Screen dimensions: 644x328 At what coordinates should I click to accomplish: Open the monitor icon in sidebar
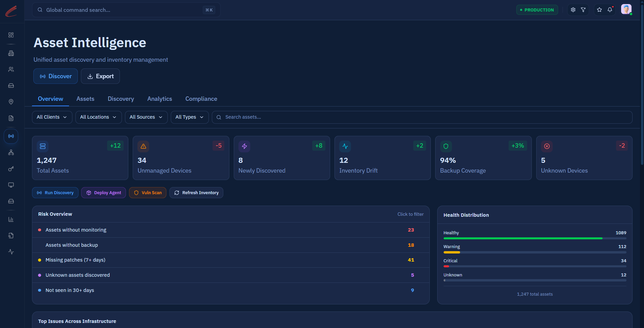tap(11, 185)
